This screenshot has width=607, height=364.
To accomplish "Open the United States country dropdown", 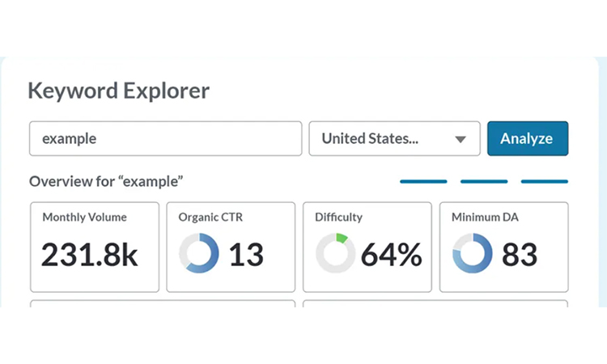I will pos(394,138).
